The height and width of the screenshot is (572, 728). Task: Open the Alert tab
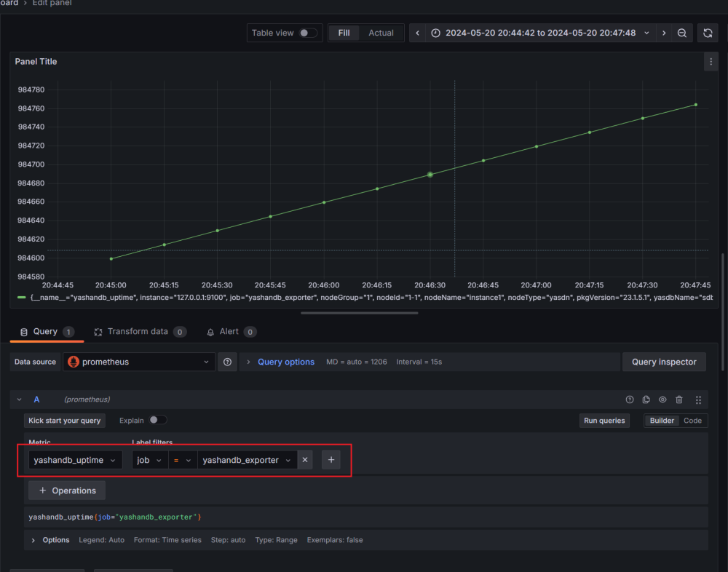click(x=229, y=331)
